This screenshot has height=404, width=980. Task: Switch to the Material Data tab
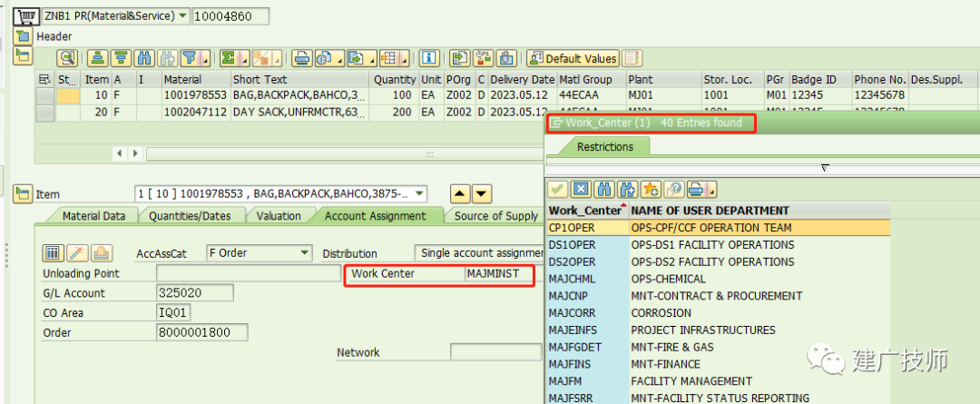point(93,216)
